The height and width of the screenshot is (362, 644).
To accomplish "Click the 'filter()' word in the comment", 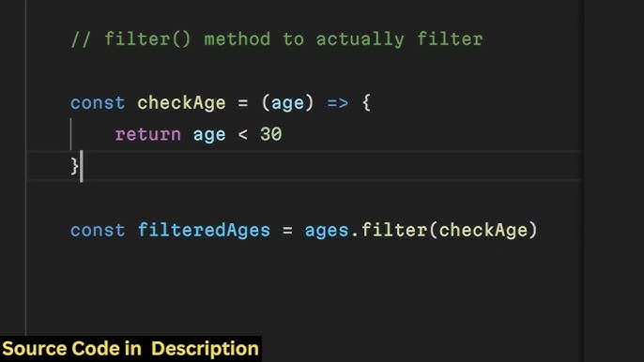I will tap(148, 39).
